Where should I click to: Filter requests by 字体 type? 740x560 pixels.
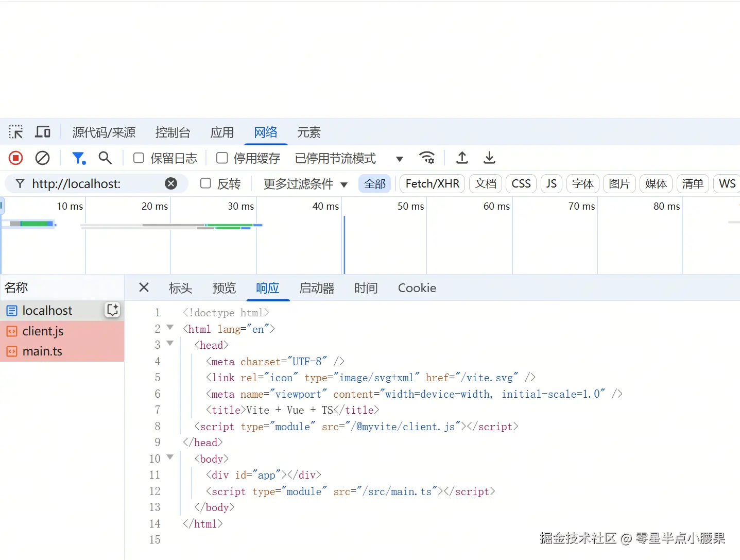coord(583,184)
